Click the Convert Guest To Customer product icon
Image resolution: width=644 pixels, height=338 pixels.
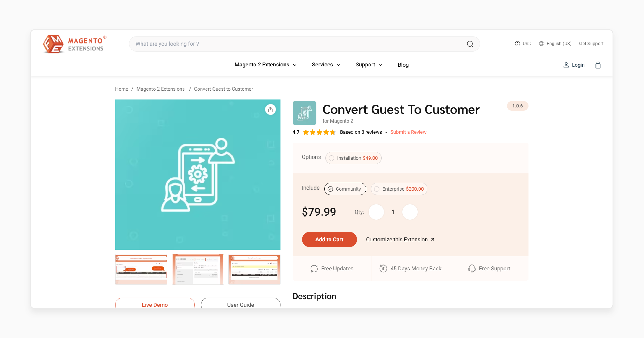(304, 113)
